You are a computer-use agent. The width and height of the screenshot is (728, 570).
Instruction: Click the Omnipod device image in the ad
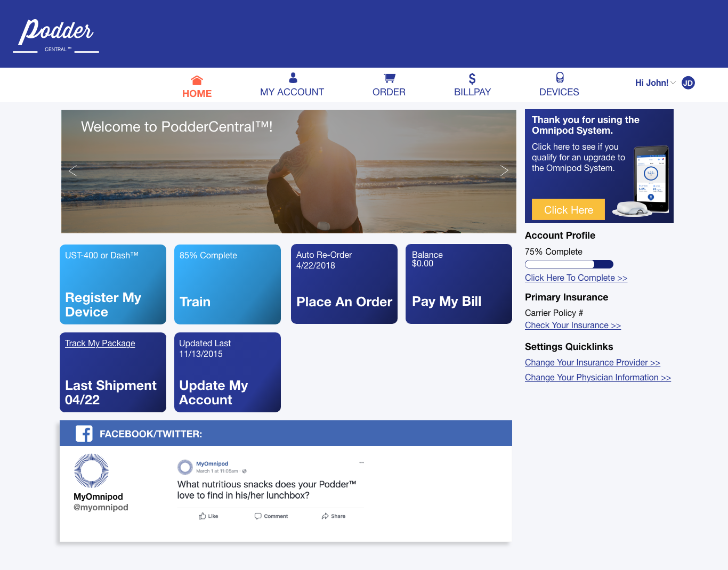click(641, 181)
